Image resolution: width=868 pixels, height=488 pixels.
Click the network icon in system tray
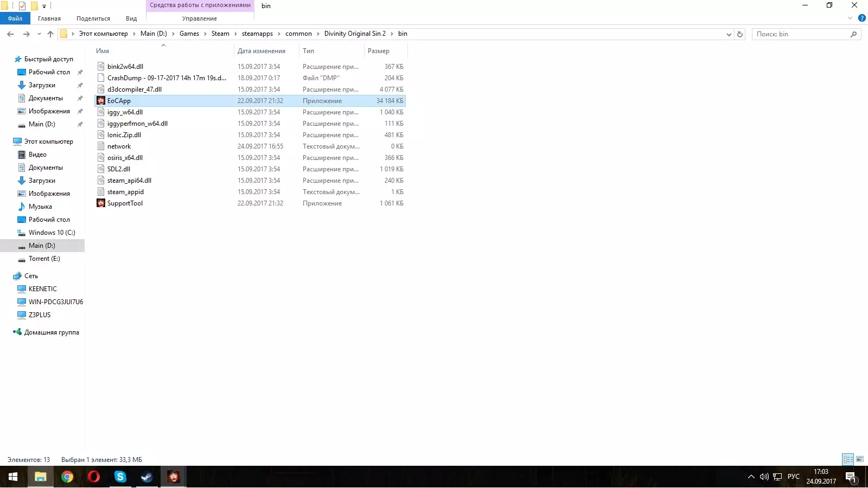777,477
